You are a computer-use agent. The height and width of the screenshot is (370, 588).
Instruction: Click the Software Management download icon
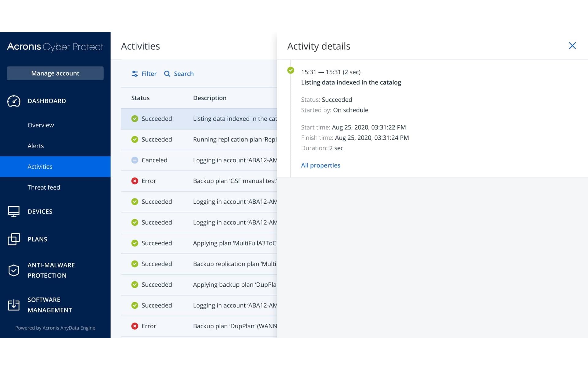click(14, 305)
